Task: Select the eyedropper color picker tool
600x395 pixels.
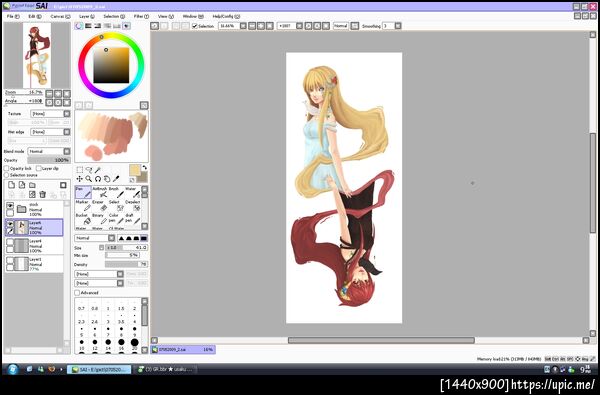Action: click(116, 179)
